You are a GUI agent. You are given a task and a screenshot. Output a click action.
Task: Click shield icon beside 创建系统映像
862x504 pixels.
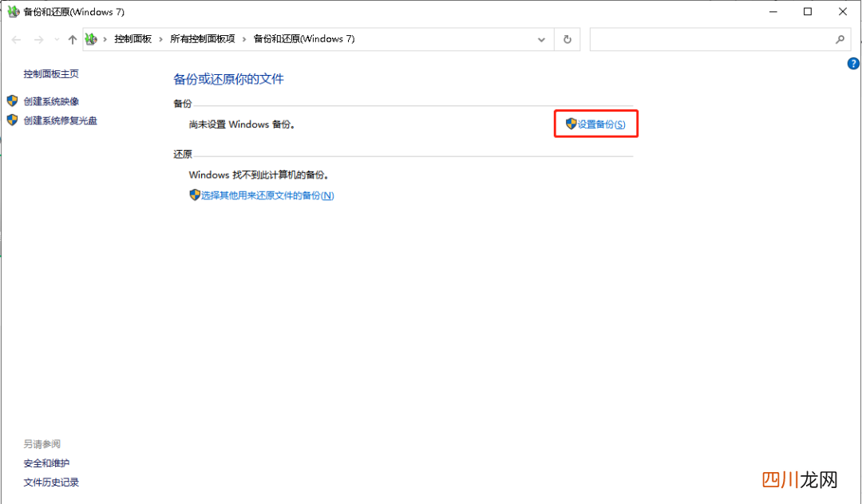click(12, 101)
